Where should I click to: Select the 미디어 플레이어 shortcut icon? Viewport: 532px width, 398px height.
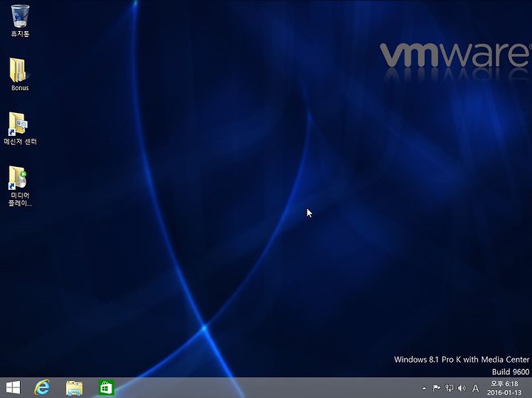pyautogui.click(x=18, y=177)
